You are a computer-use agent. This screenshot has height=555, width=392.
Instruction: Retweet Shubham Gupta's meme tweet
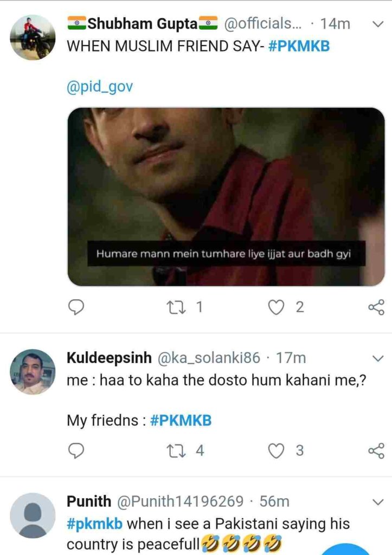[x=177, y=308]
